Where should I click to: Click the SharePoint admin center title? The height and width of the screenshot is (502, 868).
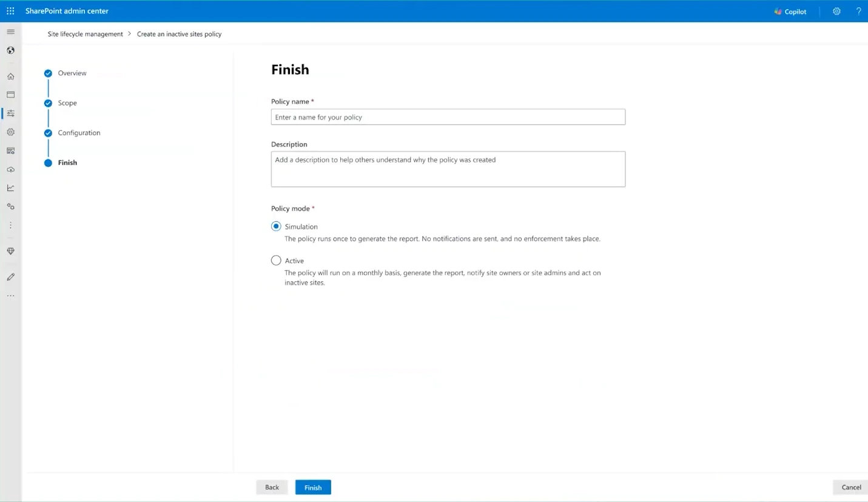pyautogui.click(x=67, y=11)
